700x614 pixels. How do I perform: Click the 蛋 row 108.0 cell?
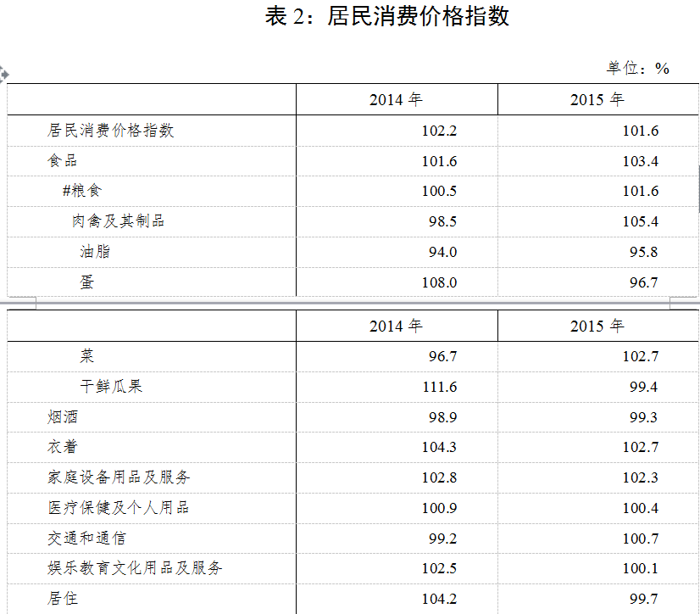pyautogui.click(x=439, y=282)
